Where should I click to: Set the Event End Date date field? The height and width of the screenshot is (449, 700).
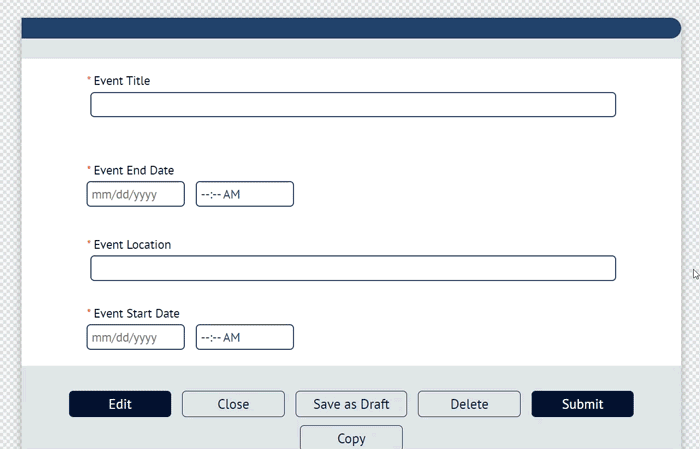[136, 194]
